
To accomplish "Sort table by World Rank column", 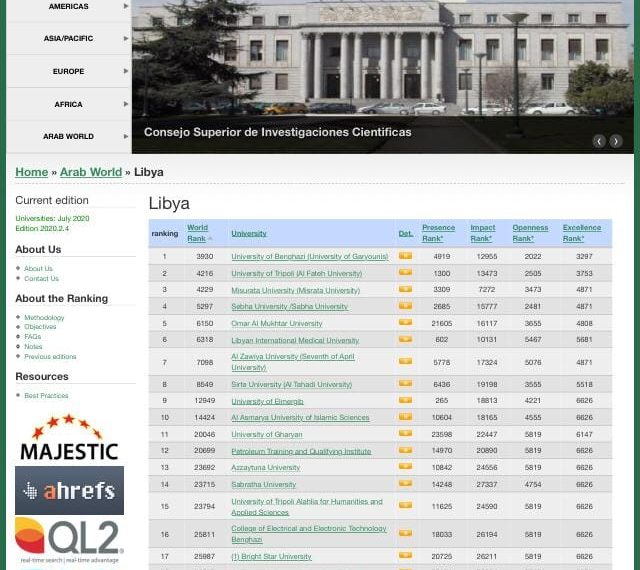I will 198,233.
